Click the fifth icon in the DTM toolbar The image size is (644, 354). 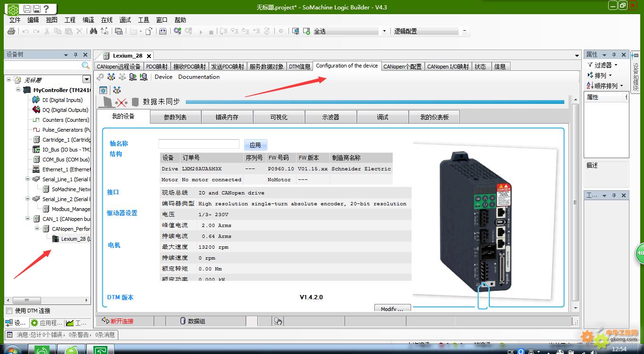coord(144,77)
